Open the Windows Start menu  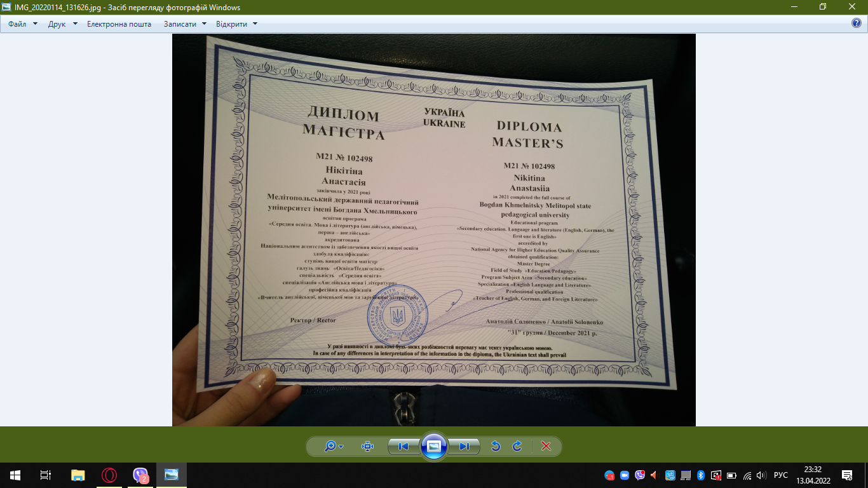(15, 475)
